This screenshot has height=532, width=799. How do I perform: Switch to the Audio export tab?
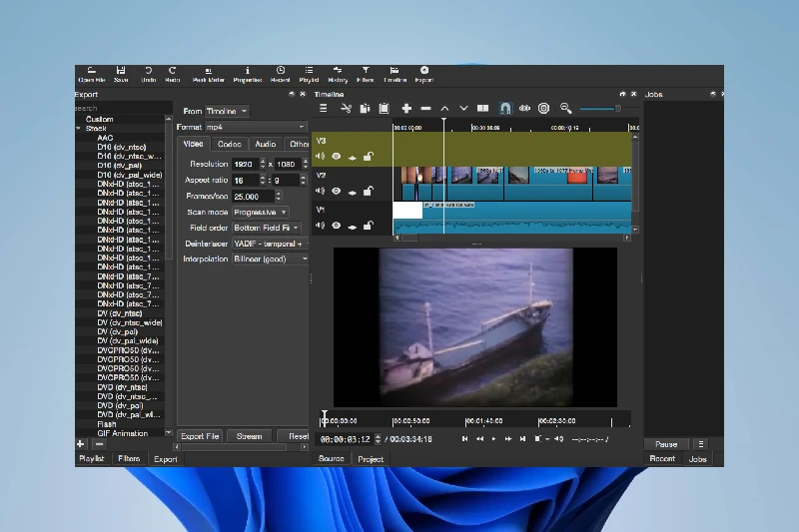tap(265, 144)
